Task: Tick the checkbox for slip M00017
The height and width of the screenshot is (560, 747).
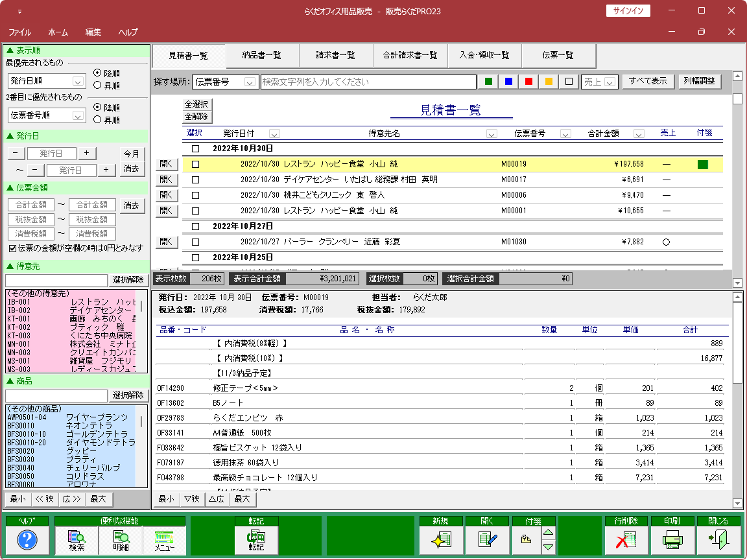Action: 195,180
